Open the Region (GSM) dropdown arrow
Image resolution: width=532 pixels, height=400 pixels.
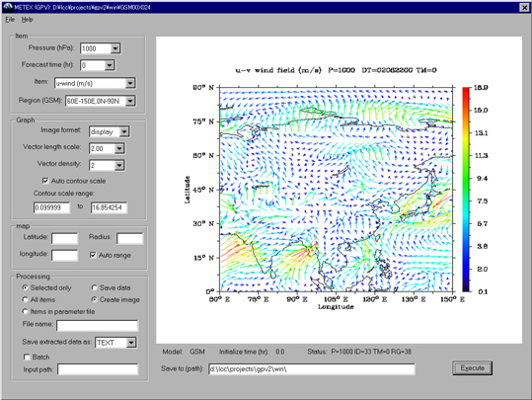coord(130,101)
